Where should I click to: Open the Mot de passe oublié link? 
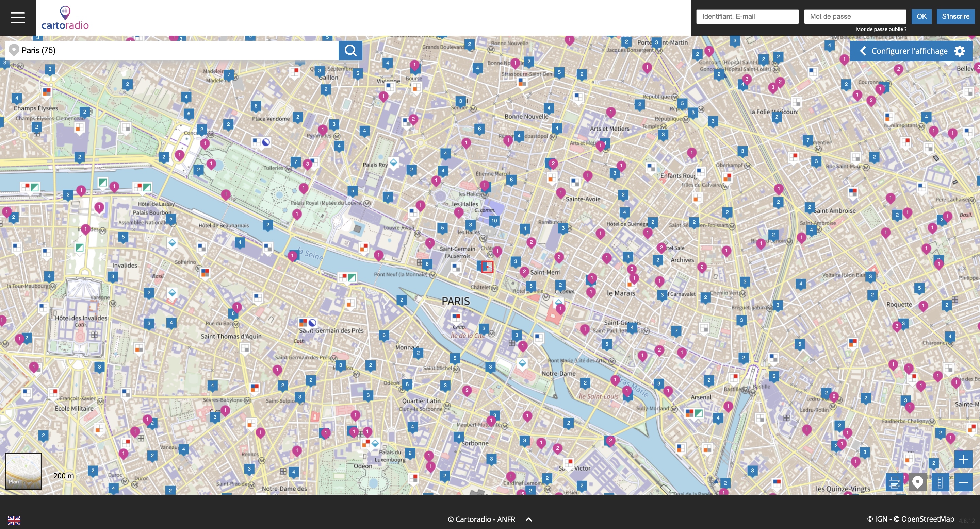click(x=881, y=29)
